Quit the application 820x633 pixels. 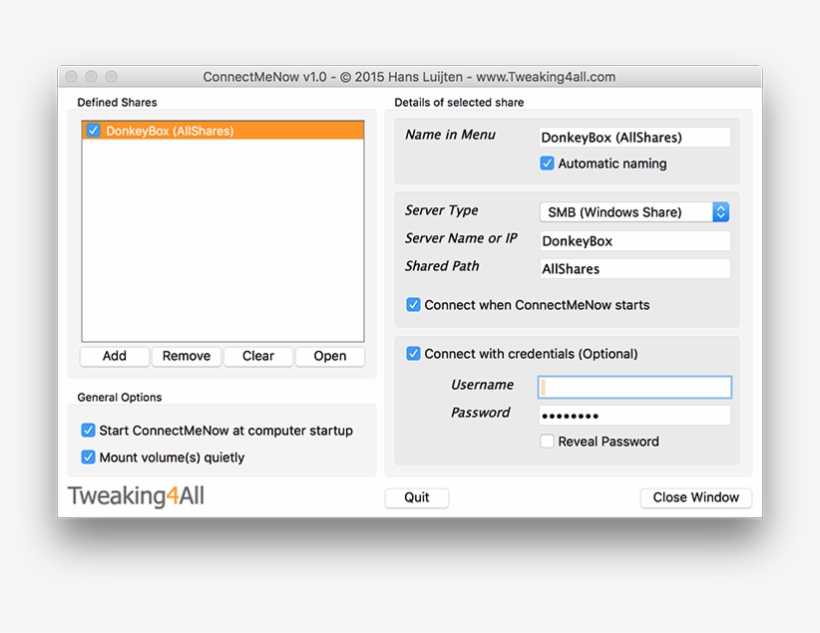pyautogui.click(x=416, y=498)
